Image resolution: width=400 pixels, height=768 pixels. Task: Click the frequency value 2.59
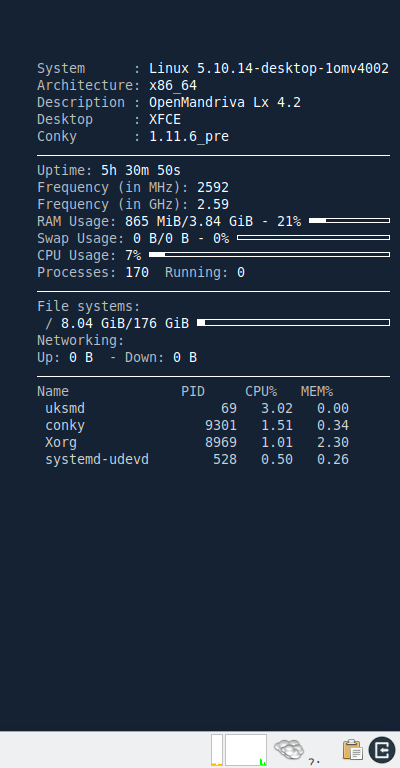click(213, 204)
